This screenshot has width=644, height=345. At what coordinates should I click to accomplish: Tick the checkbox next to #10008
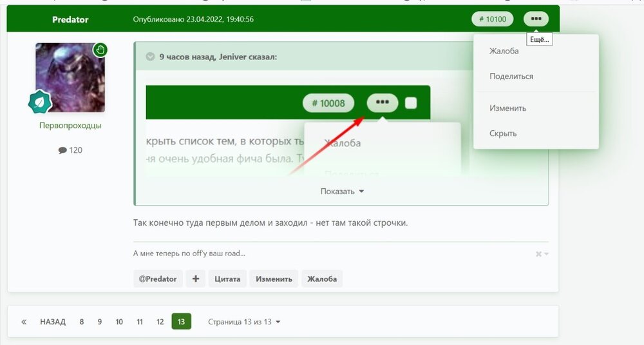coord(411,103)
